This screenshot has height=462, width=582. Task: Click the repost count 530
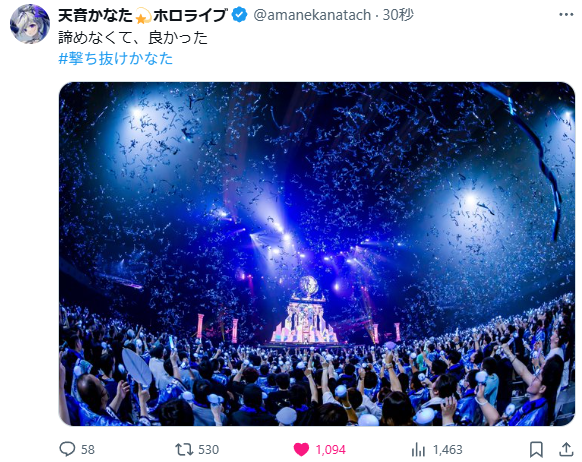(209, 450)
